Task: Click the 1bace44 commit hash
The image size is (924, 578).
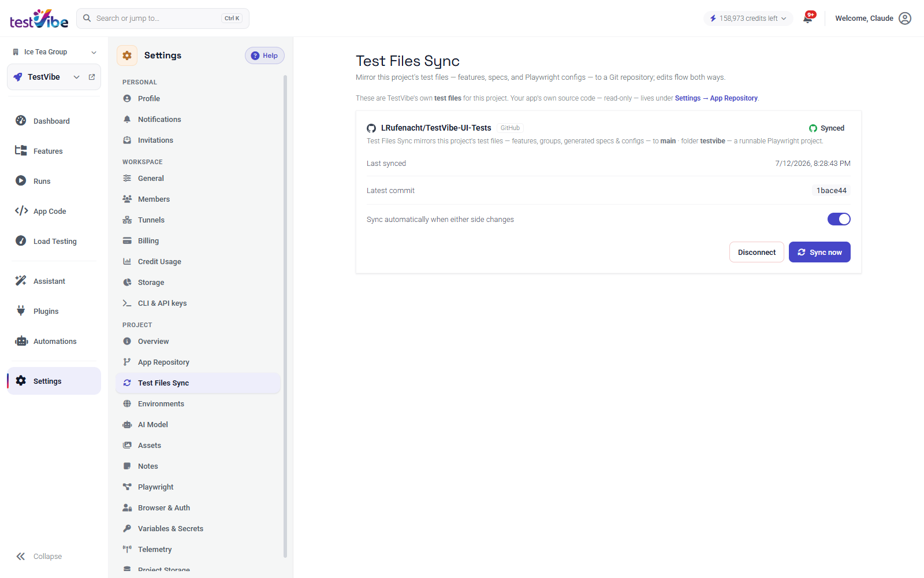Action: click(831, 191)
